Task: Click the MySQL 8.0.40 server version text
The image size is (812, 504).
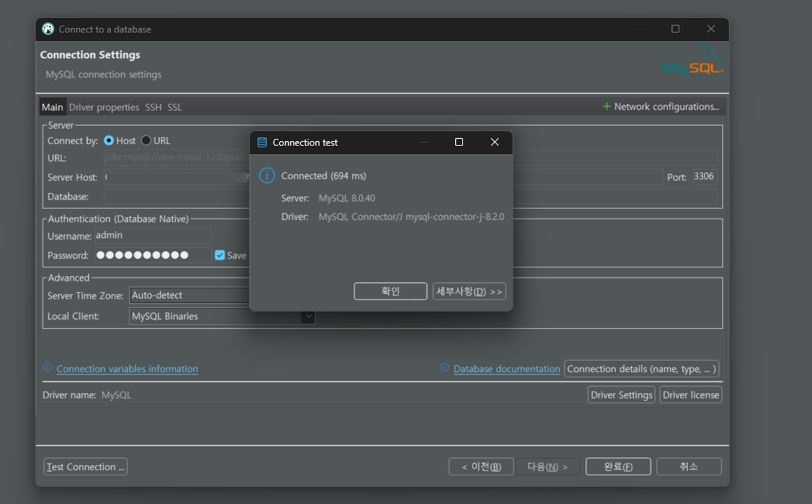Action: (x=347, y=198)
